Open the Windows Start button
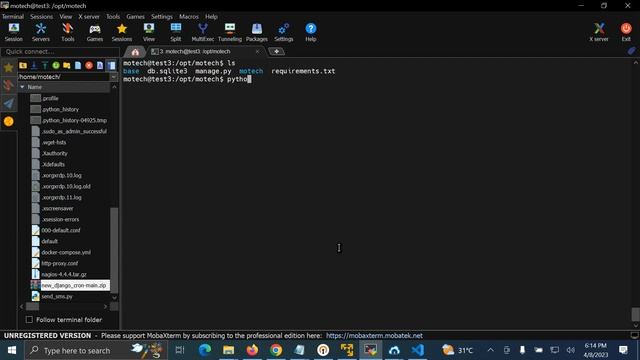 click(x=11, y=350)
